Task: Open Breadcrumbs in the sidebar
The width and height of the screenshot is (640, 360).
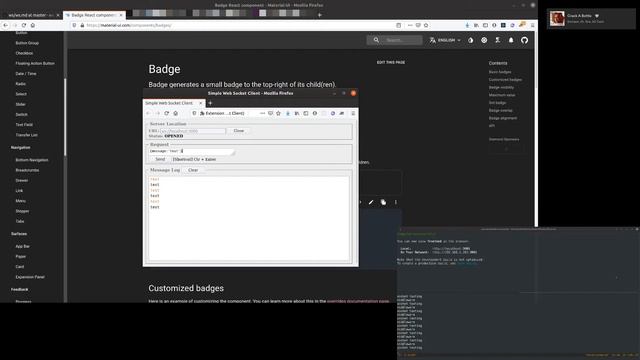Action: click(27, 170)
